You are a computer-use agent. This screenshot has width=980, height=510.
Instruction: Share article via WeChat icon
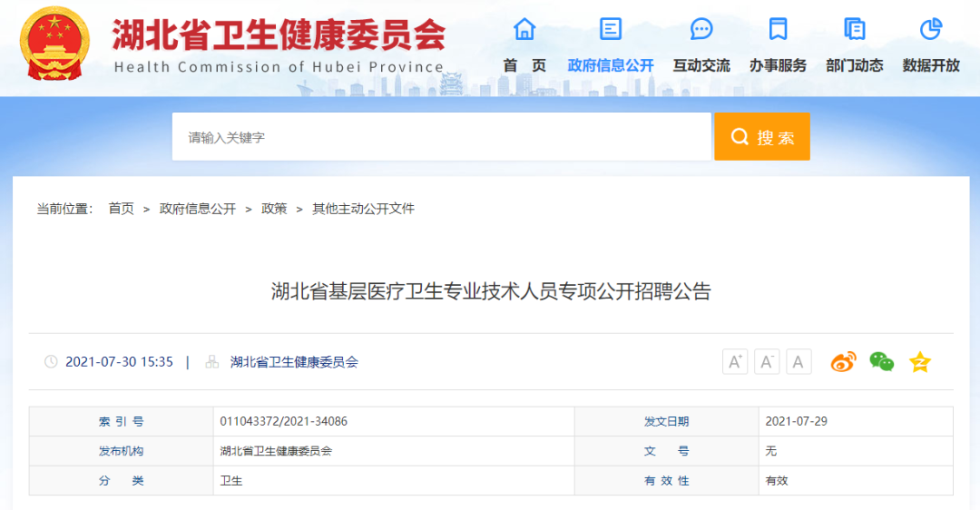pyautogui.click(x=882, y=362)
